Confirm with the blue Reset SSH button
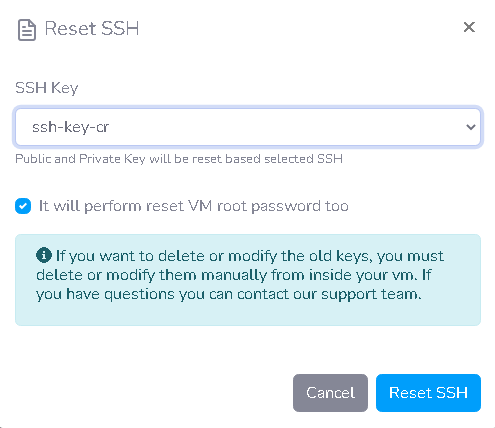 [428, 393]
